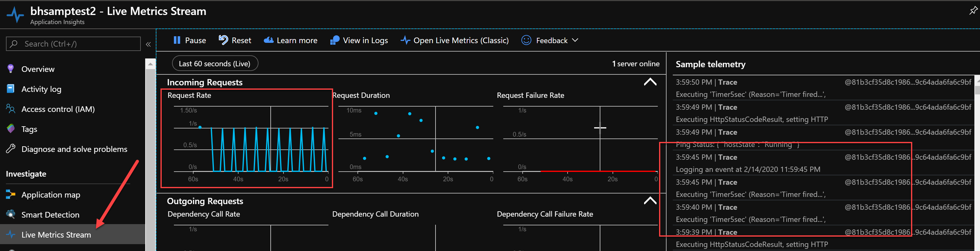Select the 3:59:50 PM Trace telemetry row
This screenshot has width=980, height=251.
click(x=824, y=88)
